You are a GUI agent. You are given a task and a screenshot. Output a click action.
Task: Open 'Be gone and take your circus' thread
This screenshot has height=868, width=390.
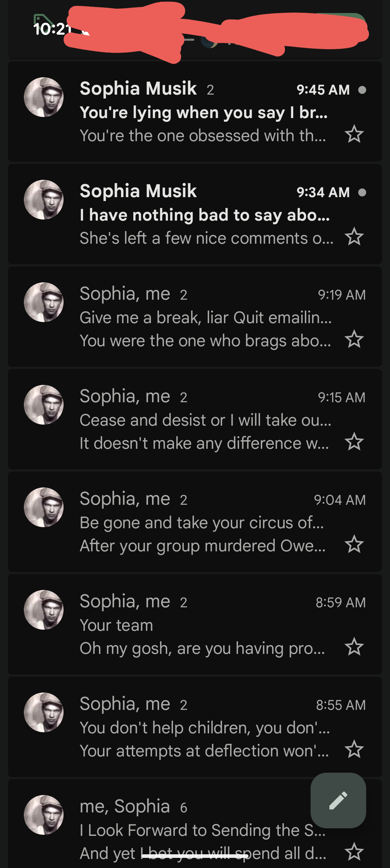tap(202, 523)
